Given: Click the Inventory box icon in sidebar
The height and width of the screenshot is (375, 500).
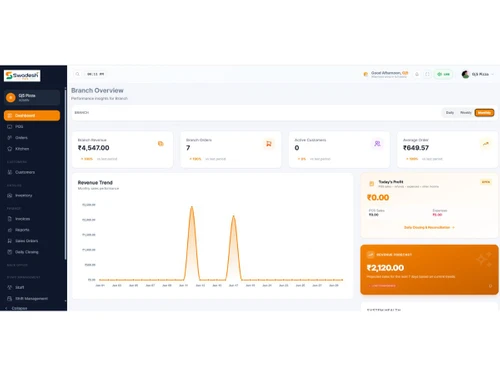Looking at the screenshot, I should click(x=10, y=195).
